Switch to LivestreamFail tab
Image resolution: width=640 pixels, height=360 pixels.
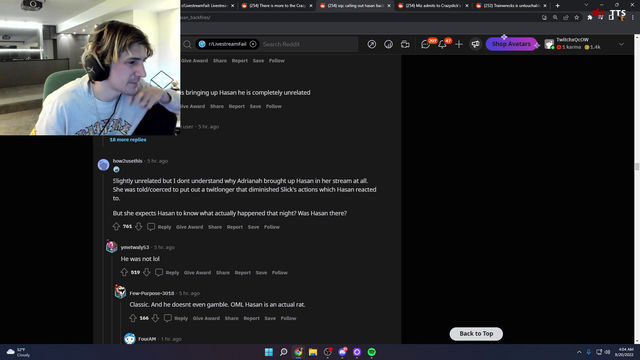[208, 6]
